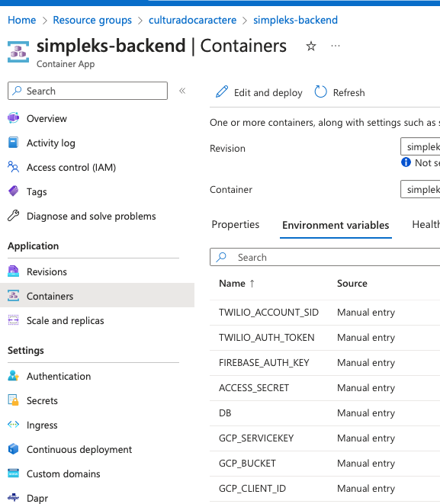440x504 pixels.
Task: Click magnifier icon in sidebar search
Action: (x=17, y=91)
